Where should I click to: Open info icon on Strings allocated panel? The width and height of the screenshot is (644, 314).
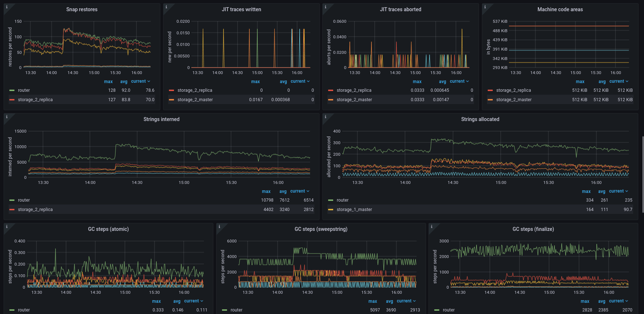coord(326,117)
